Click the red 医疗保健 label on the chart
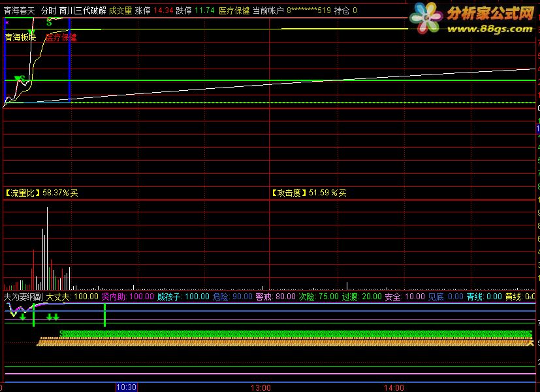Image resolution: width=540 pixels, height=392 pixels. coord(61,37)
